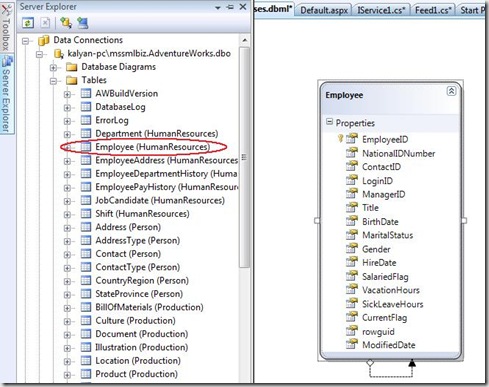Image resolution: width=489 pixels, height=387 pixels.
Task: Expand the Department (HumanResources) table node
Action: (67, 134)
